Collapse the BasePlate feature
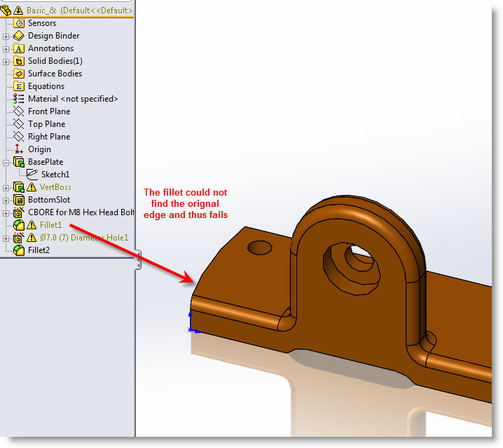503x448 pixels. pyautogui.click(x=6, y=162)
